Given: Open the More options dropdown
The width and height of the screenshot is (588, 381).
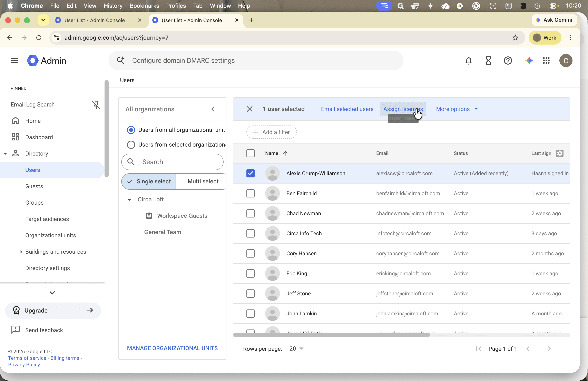Looking at the screenshot, I should tap(457, 109).
